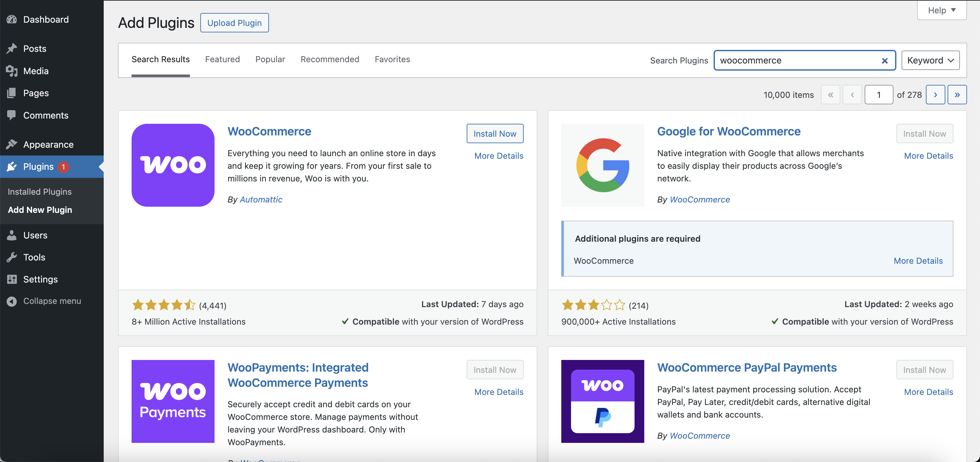This screenshot has height=462, width=980.
Task: Click the Settings sliders icon
Action: pos(12,279)
